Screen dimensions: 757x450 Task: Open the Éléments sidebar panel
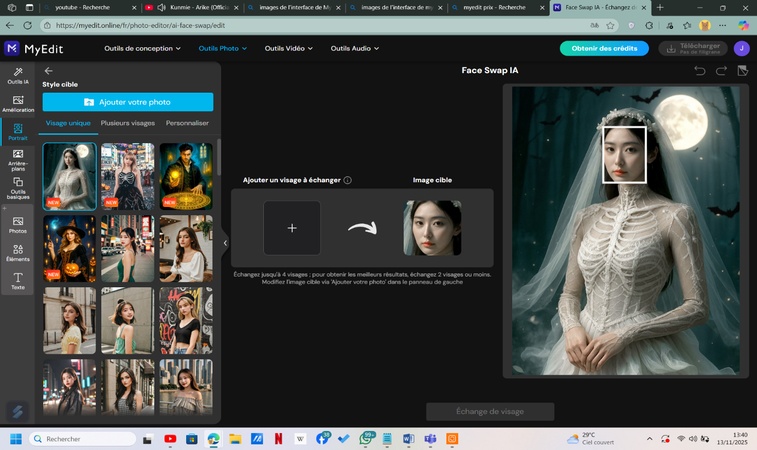pyautogui.click(x=17, y=252)
